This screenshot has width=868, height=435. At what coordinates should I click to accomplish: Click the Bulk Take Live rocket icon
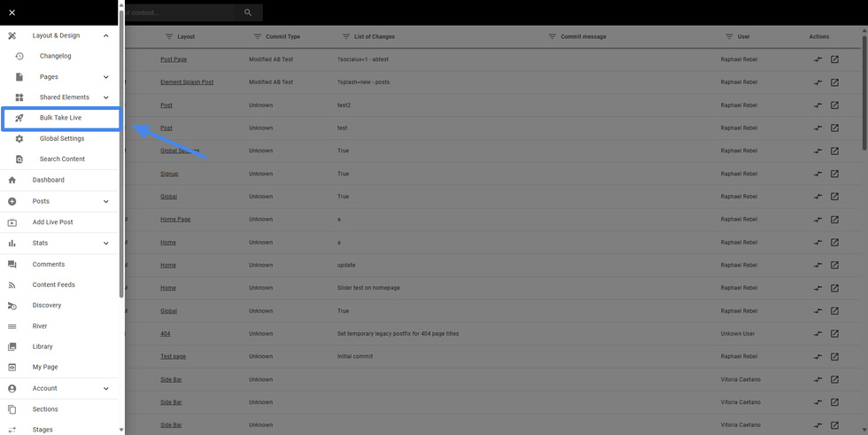tap(19, 118)
